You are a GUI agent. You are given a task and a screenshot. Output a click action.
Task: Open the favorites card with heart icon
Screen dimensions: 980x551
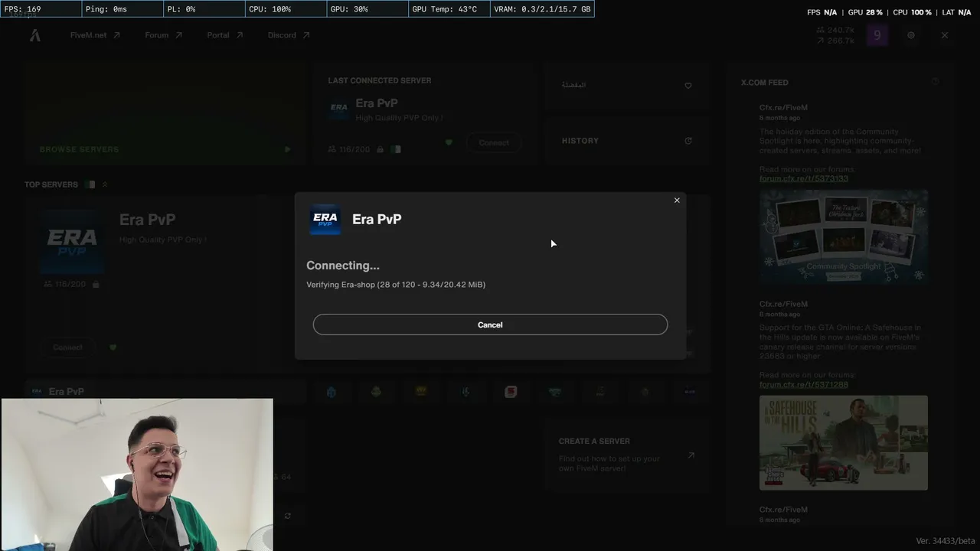coord(626,86)
